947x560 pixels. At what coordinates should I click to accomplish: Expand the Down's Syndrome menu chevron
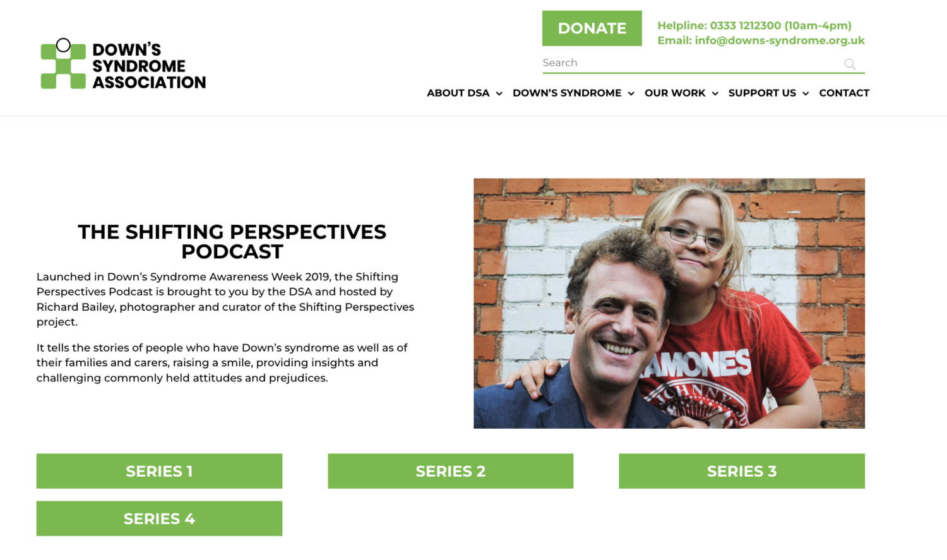pos(631,93)
